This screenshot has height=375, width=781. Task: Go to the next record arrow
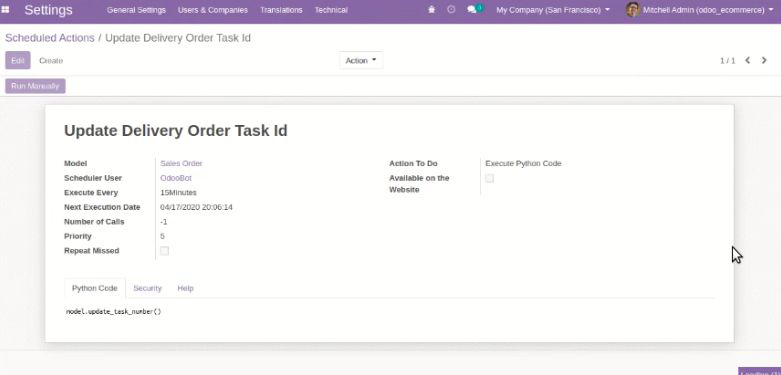[764, 60]
